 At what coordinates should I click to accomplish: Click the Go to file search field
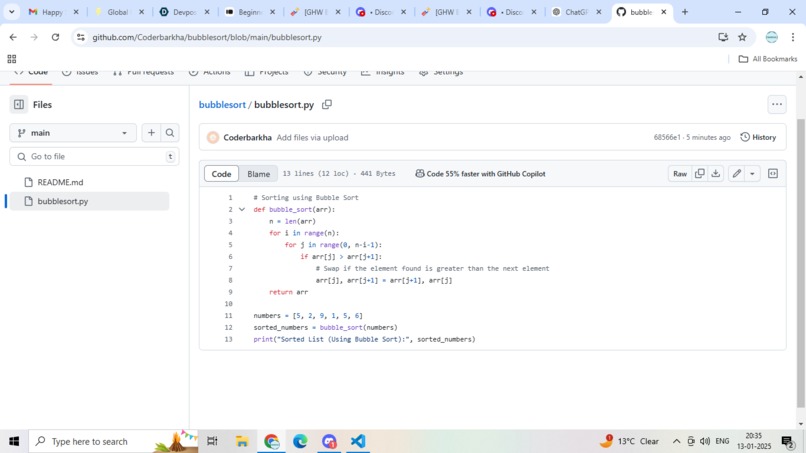tap(94, 156)
